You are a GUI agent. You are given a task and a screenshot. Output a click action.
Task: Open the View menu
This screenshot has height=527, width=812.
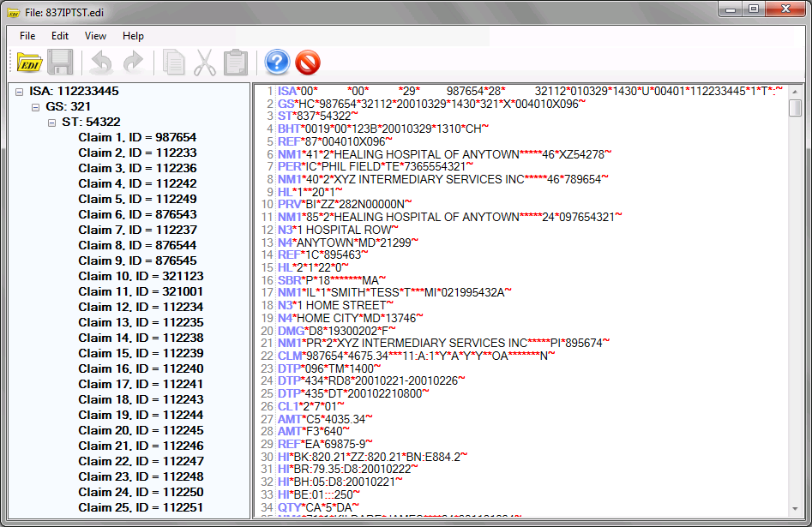(x=95, y=36)
